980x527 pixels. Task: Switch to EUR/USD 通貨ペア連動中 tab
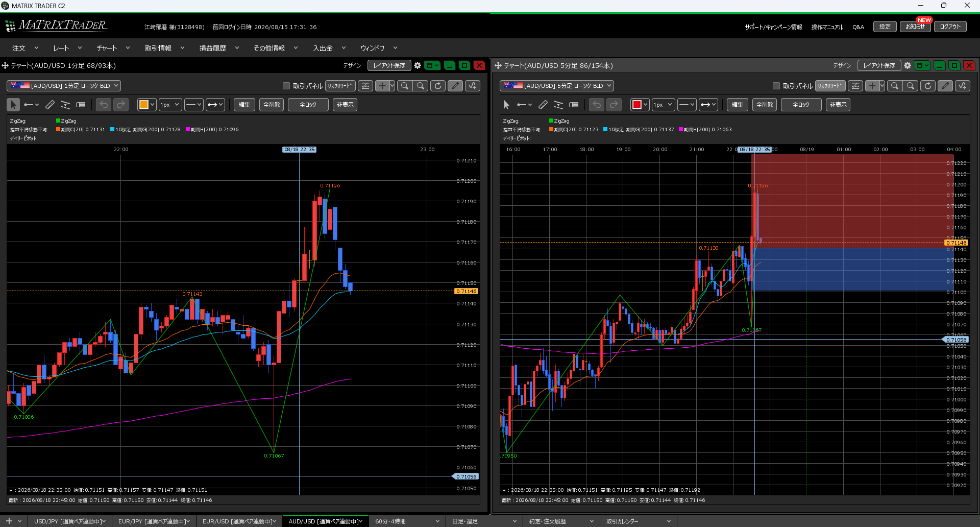(239, 521)
